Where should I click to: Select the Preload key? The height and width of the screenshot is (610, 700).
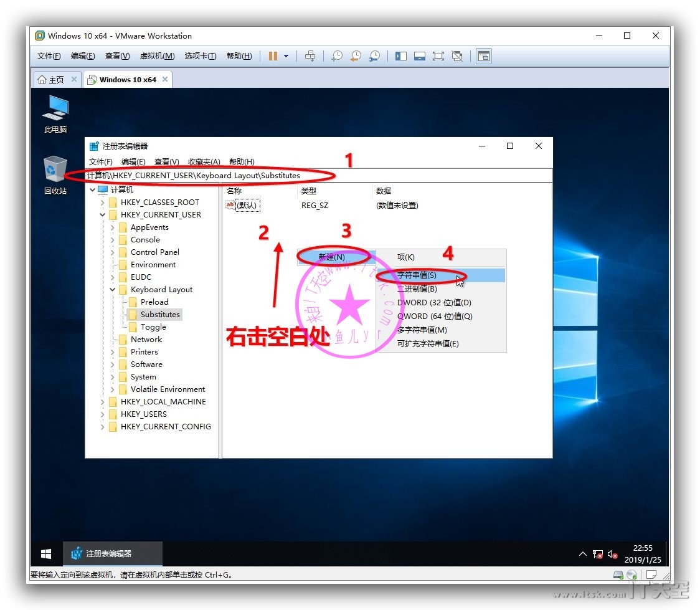click(154, 302)
